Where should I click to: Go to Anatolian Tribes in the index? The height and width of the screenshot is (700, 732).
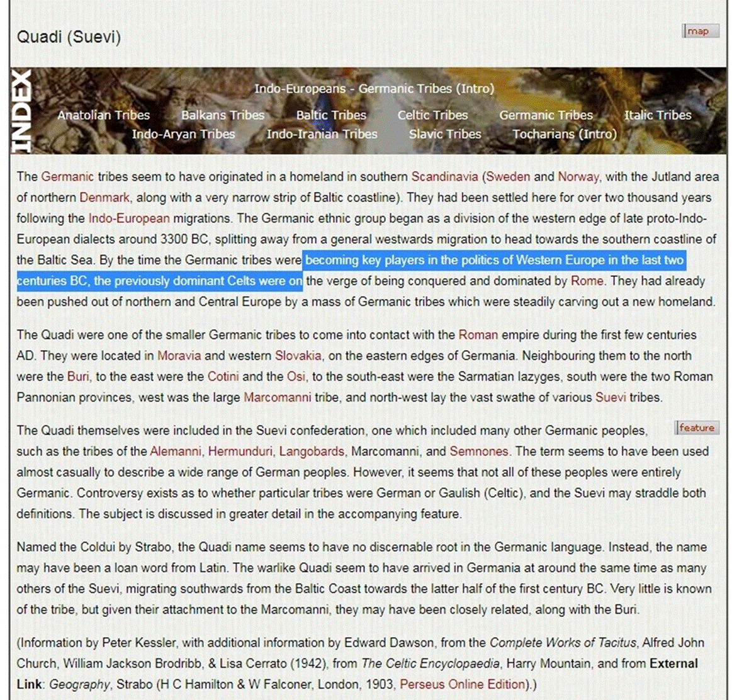coord(104,115)
